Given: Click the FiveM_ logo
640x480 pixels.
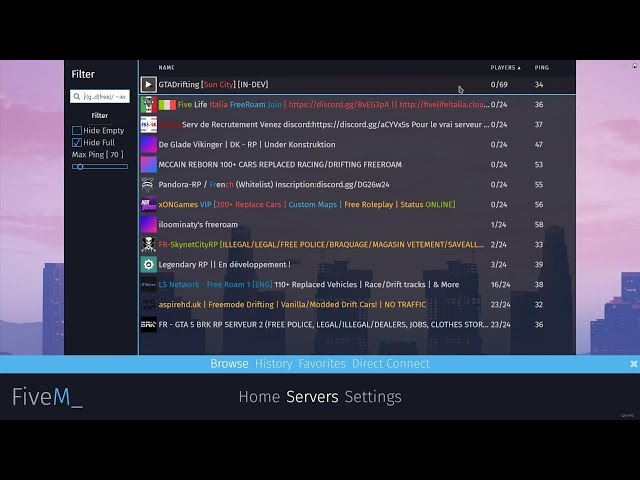Looking at the screenshot, I should tap(47, 397).
